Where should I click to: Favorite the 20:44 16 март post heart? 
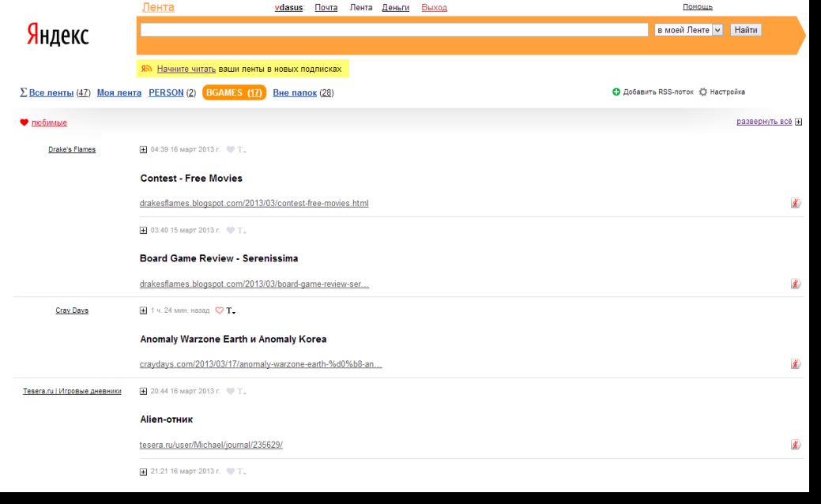[230, 391]
